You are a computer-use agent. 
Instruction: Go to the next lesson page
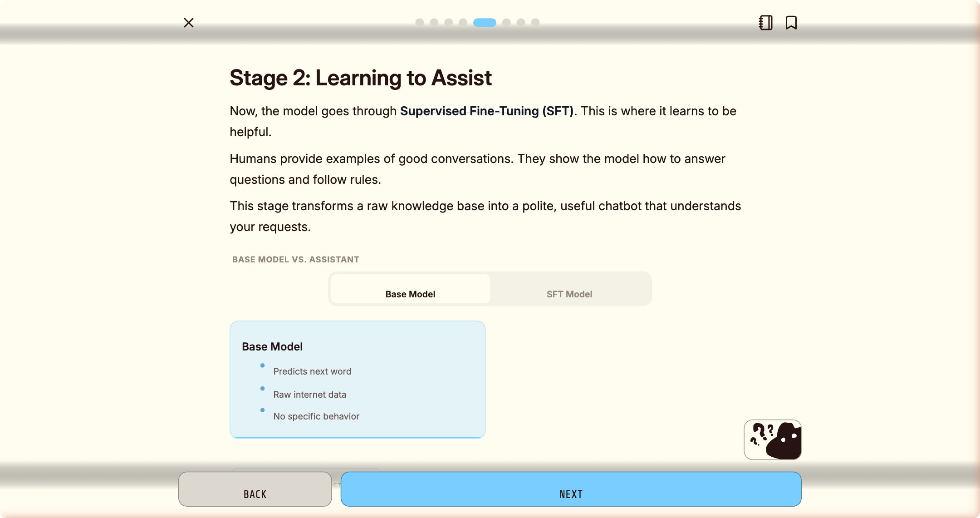pyautogui.click(x=571, y=489)
